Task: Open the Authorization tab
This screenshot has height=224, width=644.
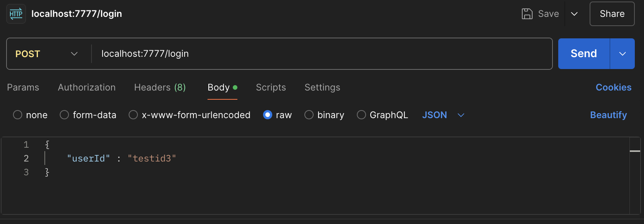Action: pyautogui.click(x=87, y=87)
